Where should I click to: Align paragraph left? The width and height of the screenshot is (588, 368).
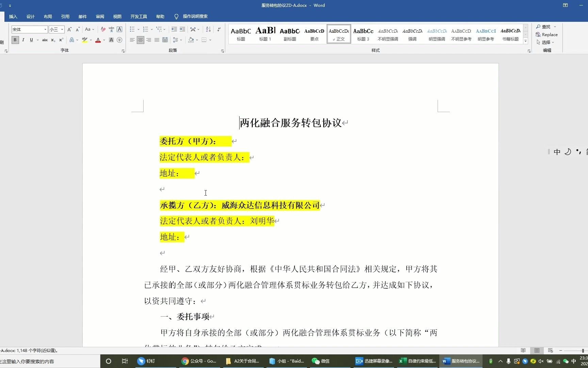tap(132, 40)
